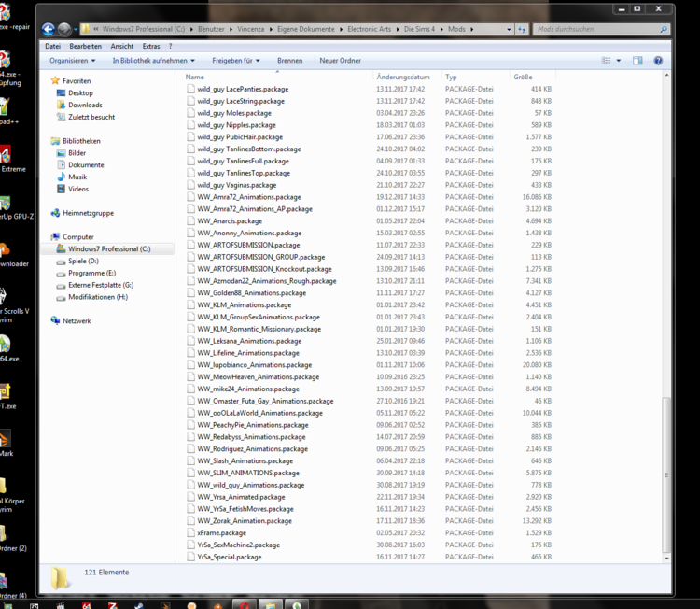Select Computer in the sidebar
The image size is (700, 609).
(78, 237)
